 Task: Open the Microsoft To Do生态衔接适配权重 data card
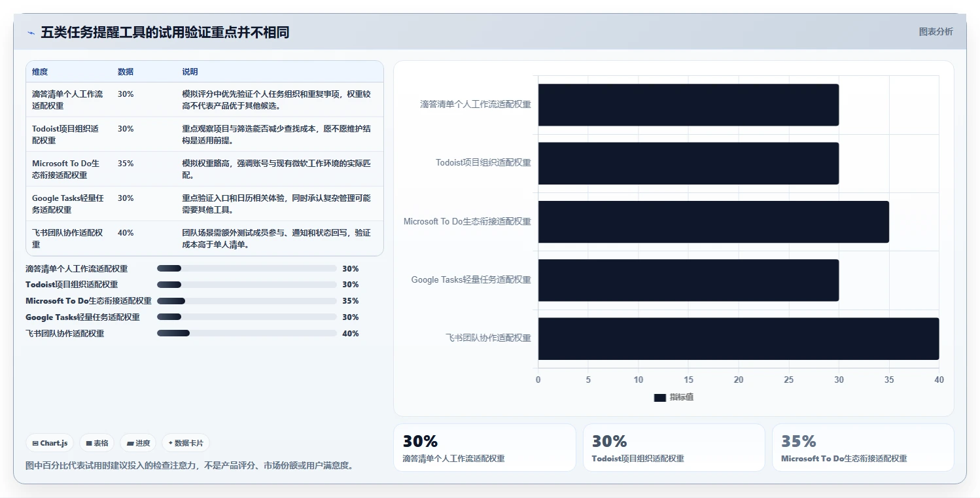[863, 448]
